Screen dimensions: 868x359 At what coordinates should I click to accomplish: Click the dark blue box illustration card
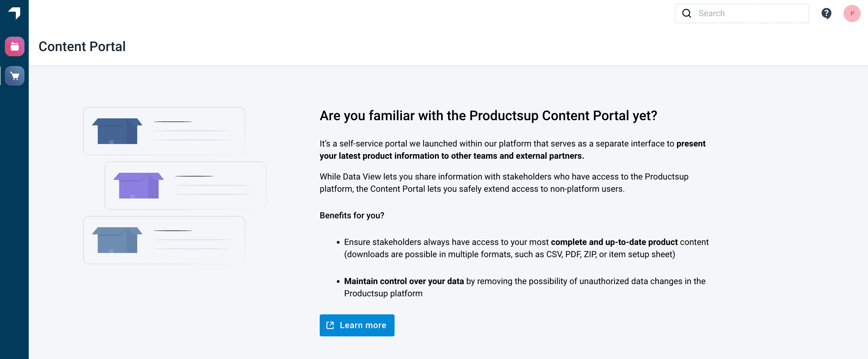point(164,131)
